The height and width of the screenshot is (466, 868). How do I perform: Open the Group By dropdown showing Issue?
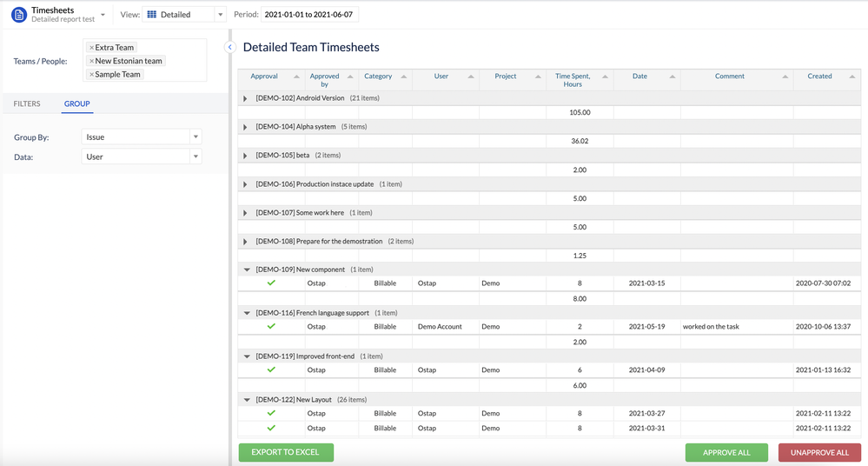tap(141, 136)
